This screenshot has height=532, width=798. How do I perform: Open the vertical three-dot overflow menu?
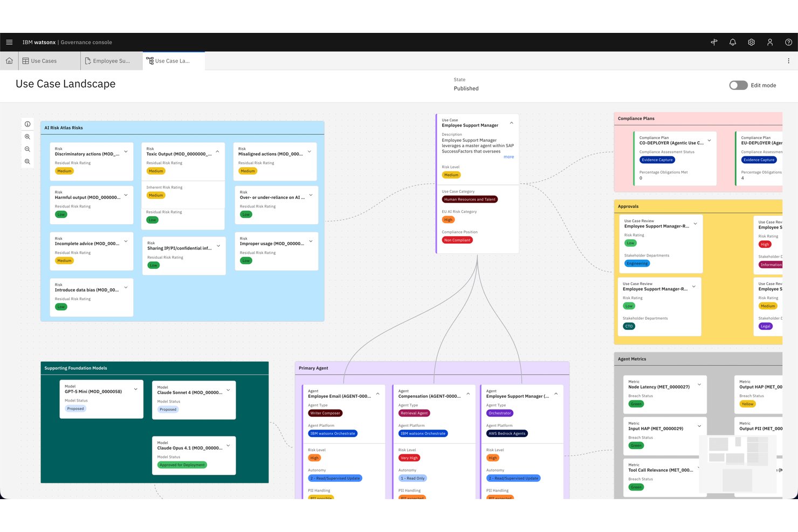tap(788, 61)
